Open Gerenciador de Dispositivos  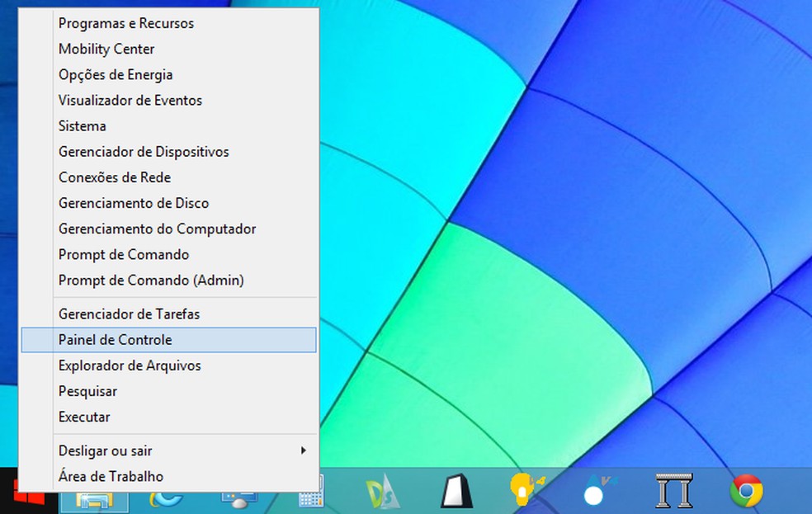point(144,152)
